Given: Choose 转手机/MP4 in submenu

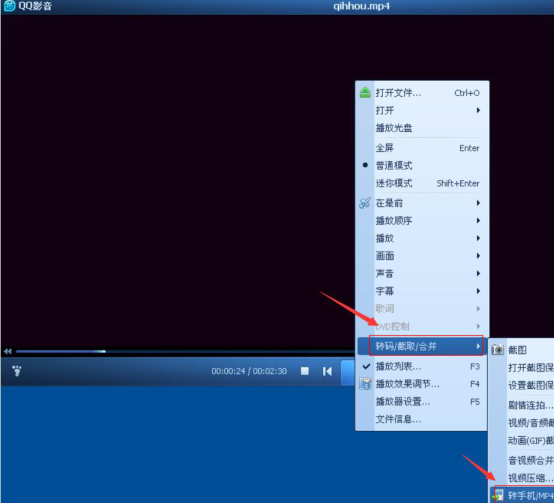Looking at the screenshot, I should tap(522, 496).
